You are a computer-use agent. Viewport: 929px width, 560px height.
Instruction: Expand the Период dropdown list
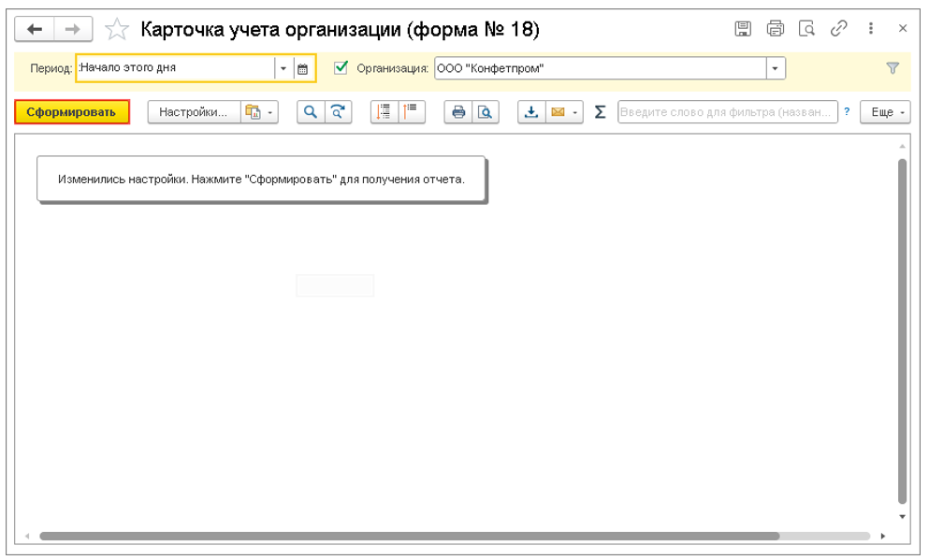[x=283, y=68]
